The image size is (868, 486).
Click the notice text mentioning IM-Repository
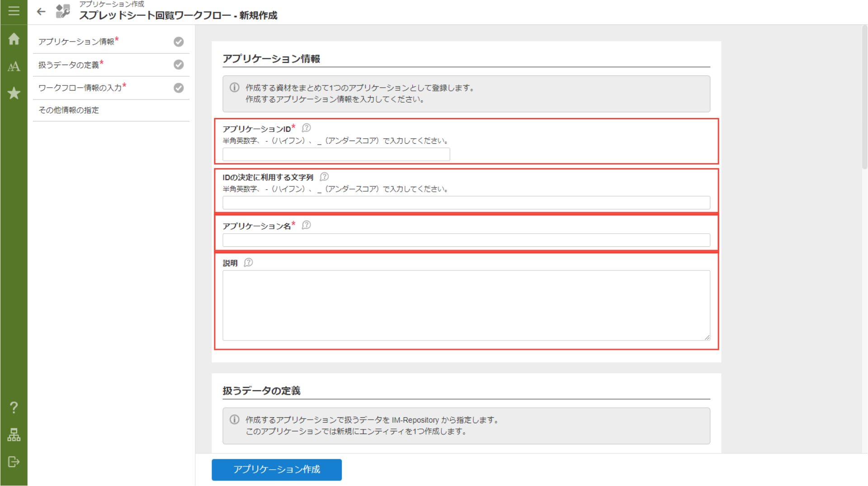[x=372, y=420]
